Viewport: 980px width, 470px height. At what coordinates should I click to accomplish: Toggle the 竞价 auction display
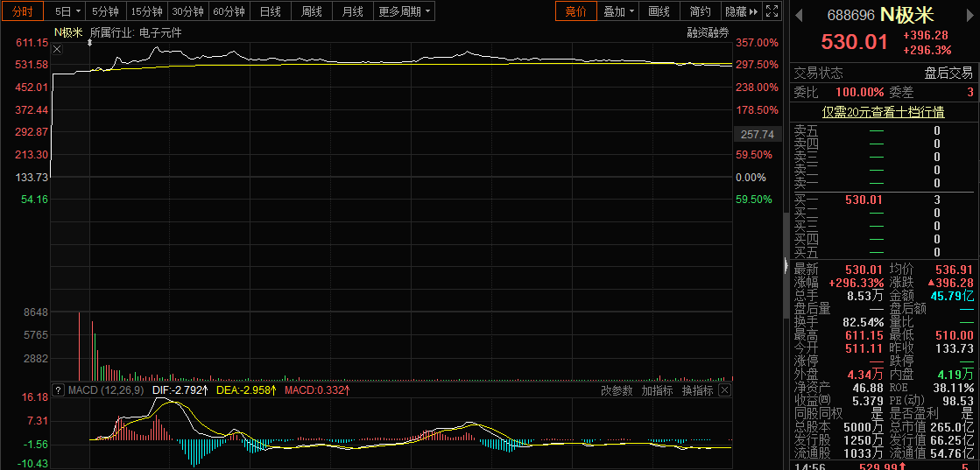[575, 11]
